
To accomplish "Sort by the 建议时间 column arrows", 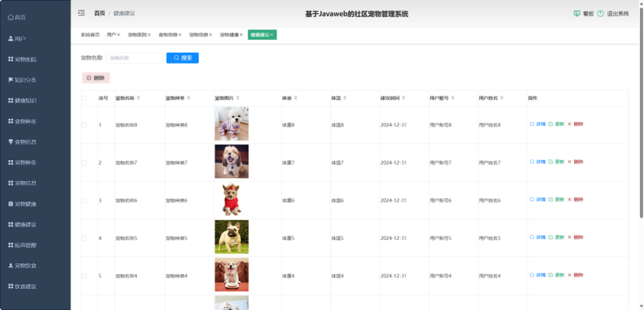I will (x=403, y=98).
